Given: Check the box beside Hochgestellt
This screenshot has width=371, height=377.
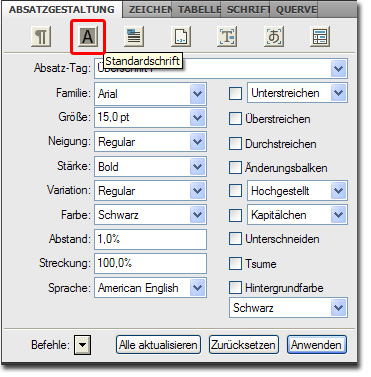Looking at the screenshot, I should point(235,191).
